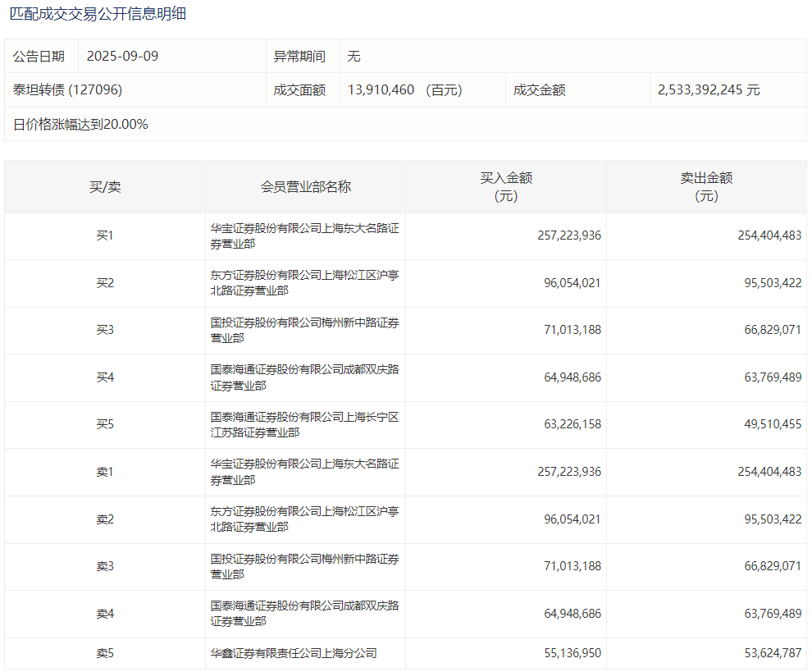Click the 日价格涨幅达到20.00% reason text
This screenshot has height=672, width=812.
80,125
